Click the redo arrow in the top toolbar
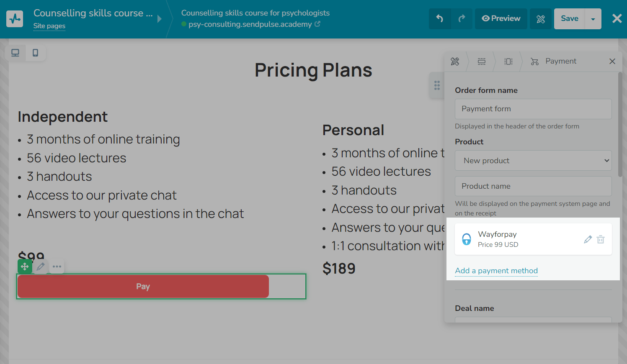 [x=462, y=18]
